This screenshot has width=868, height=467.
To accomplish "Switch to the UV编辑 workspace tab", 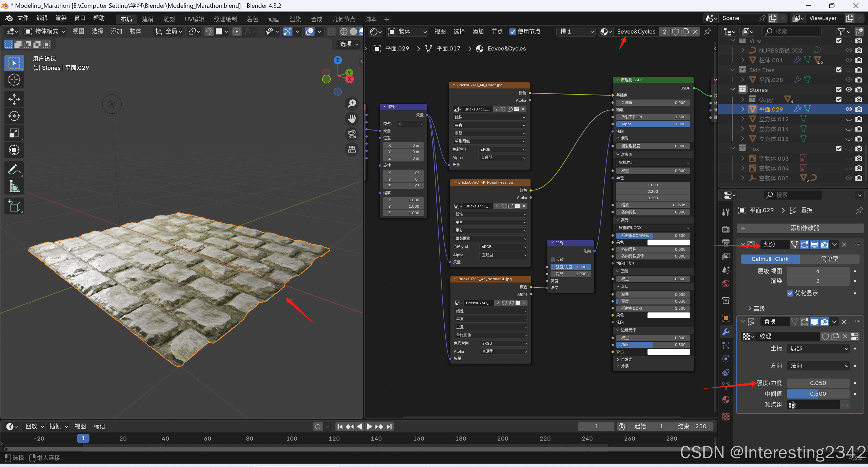I will (194, 19).
